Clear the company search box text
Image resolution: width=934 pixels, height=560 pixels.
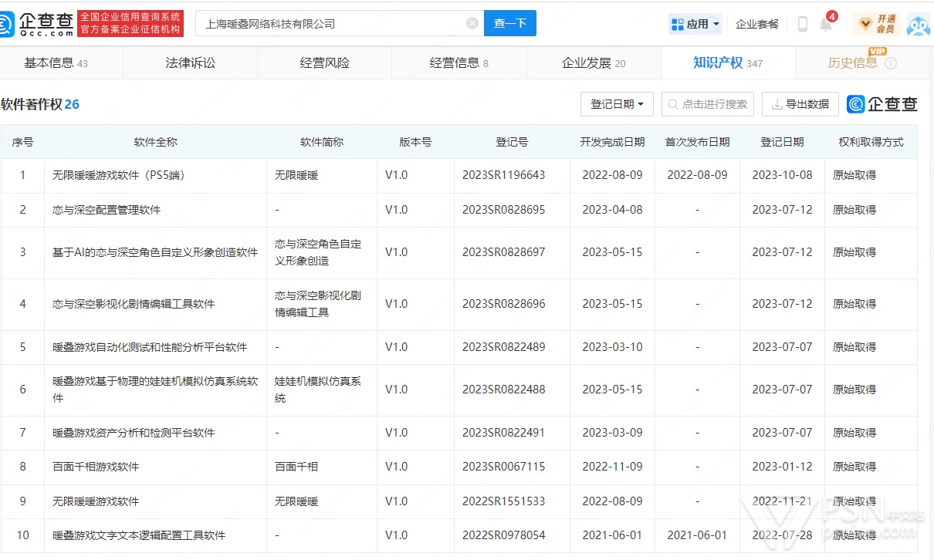(x=472, y=24)
